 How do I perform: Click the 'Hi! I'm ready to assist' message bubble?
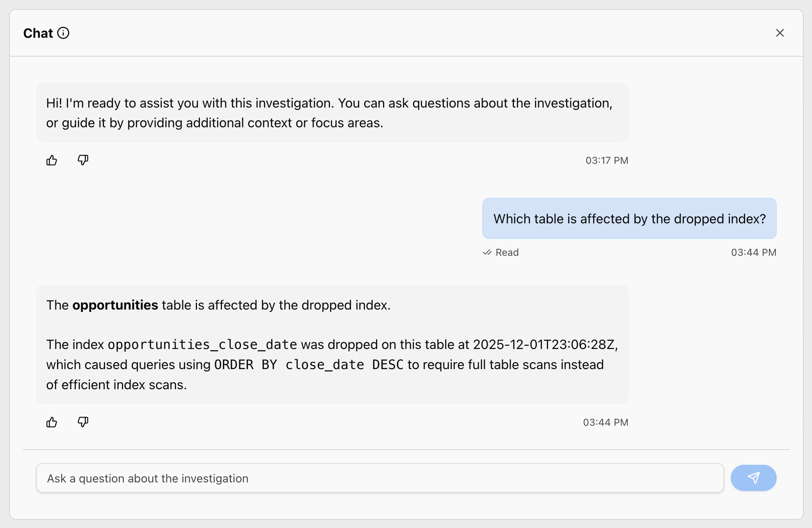332,113
